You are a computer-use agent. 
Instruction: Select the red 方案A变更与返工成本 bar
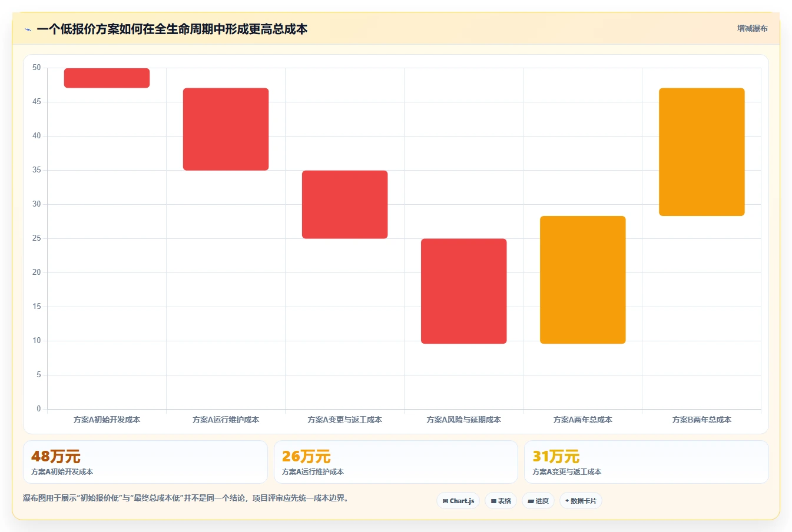(344, 205)
